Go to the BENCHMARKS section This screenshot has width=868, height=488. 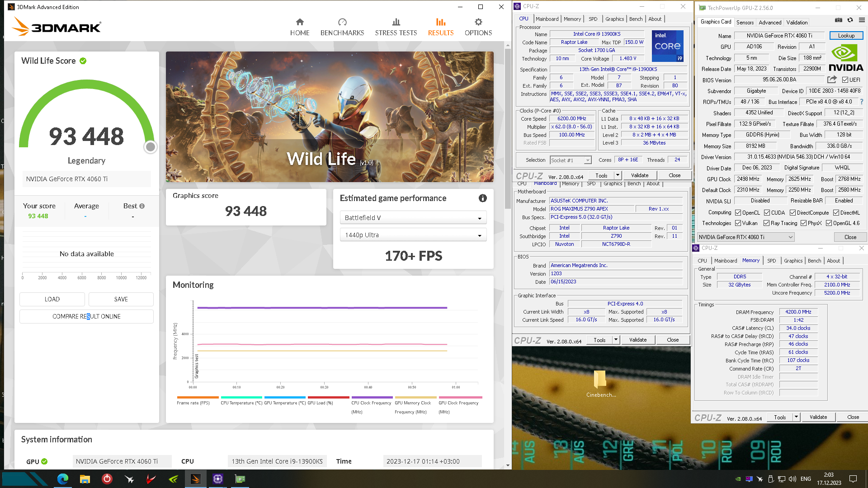click(x=342, y=27)
